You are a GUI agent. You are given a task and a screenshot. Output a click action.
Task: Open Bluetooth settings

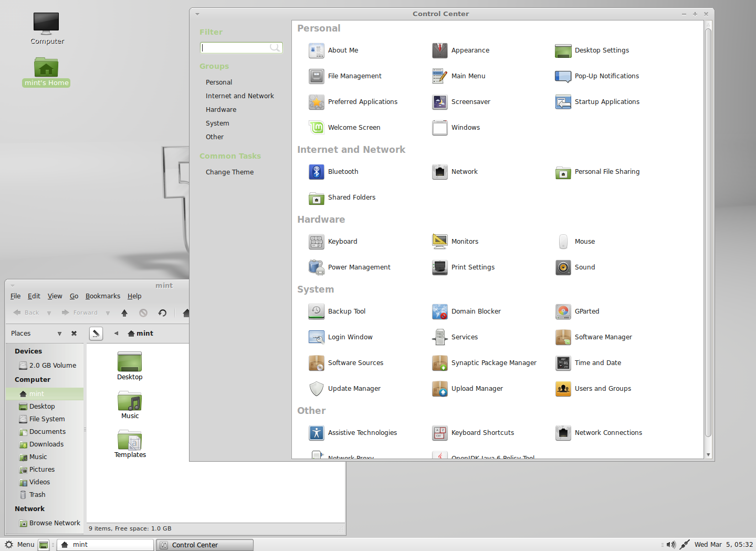pos(334,172)
